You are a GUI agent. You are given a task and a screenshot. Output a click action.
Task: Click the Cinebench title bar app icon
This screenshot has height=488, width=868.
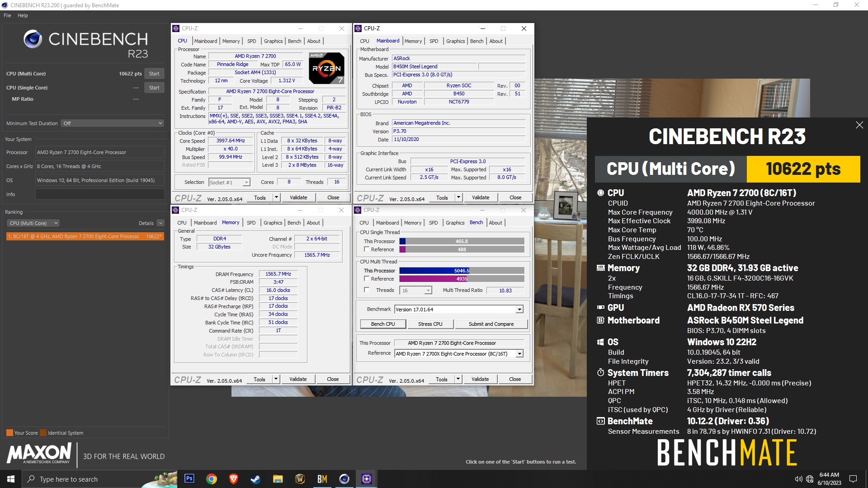click(5, 5)
